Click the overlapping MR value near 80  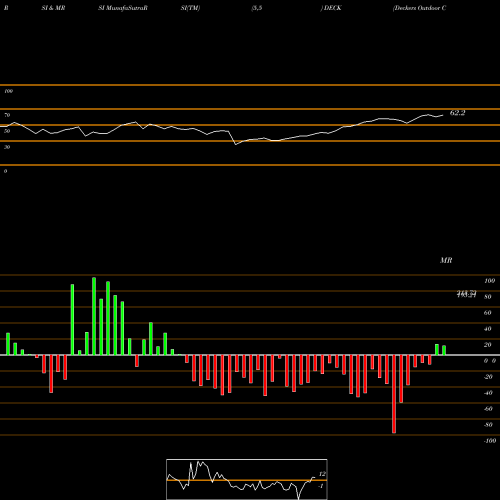coord(466,294)
